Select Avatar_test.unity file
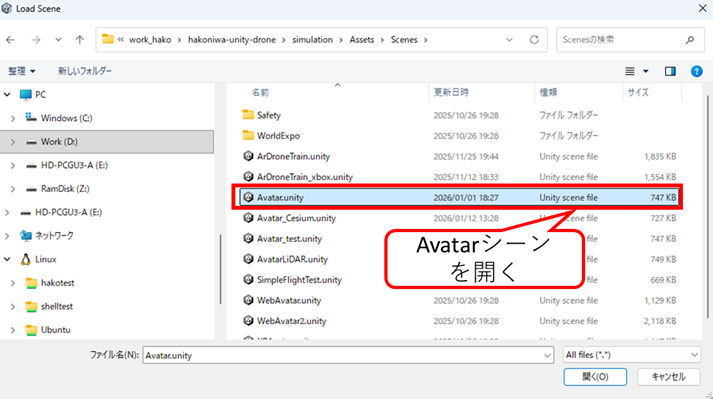Viewport: 713px width, 399px height. point(289,239)
